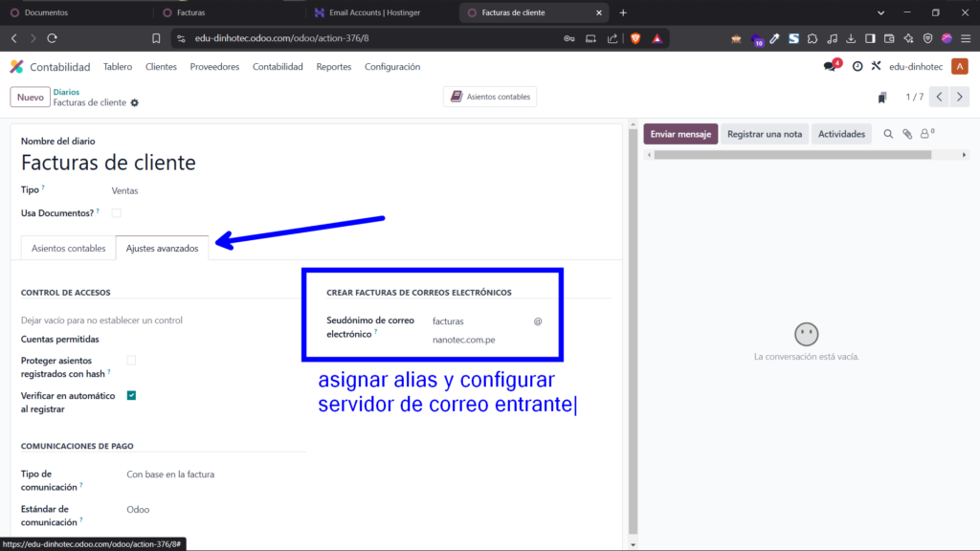Open Brave wallet icon

[889, 38]
